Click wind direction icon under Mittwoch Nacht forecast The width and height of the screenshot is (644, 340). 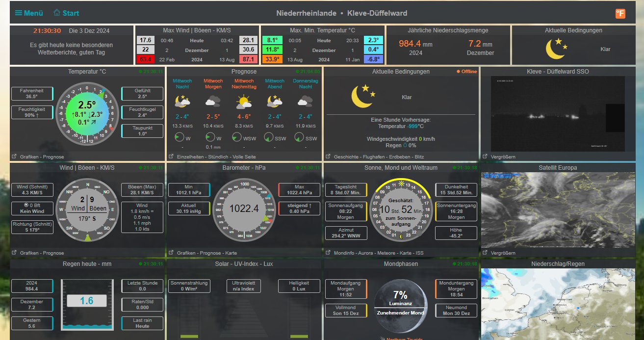pos(179,138)
